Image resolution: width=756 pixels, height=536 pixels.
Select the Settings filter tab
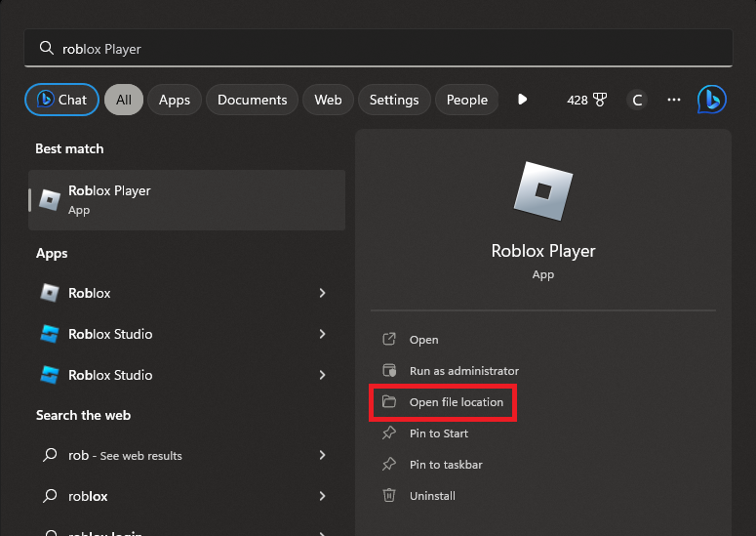[394, 100]
